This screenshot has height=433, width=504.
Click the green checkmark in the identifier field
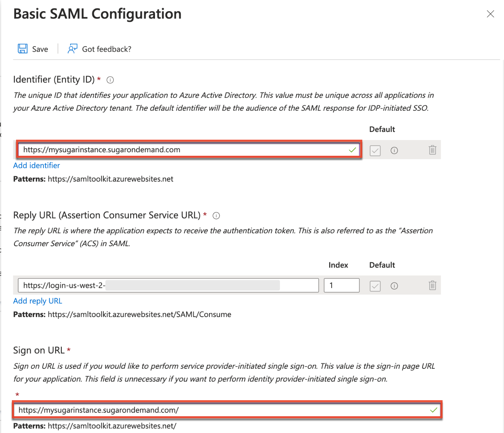point(352,149)
